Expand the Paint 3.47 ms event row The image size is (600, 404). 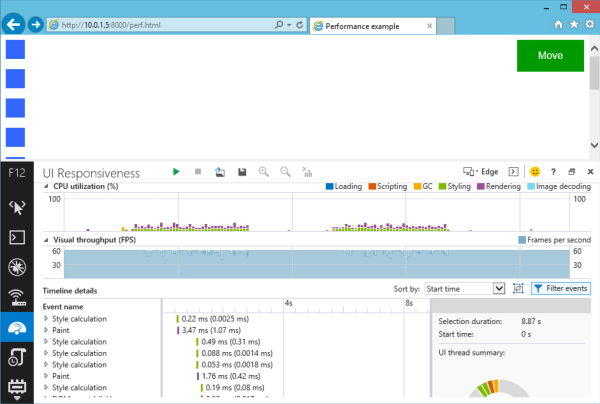(x=46, y=330)
